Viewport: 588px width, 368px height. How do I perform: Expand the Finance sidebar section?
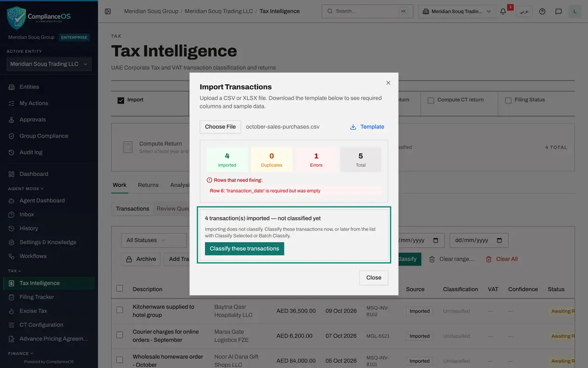21,353
